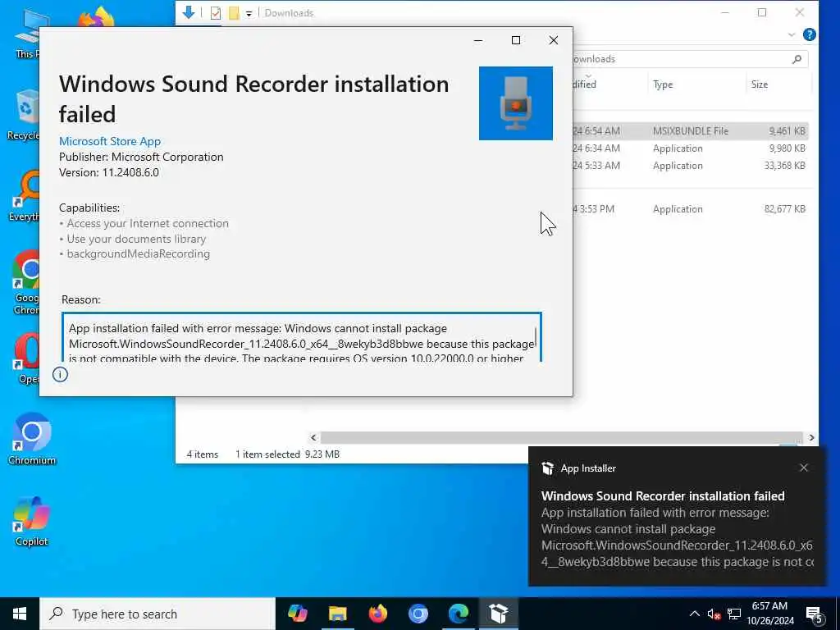This screenshot has height=630, width=840.
Task: Click inside the Reason error message box
Action: click(x=302, y=337)
